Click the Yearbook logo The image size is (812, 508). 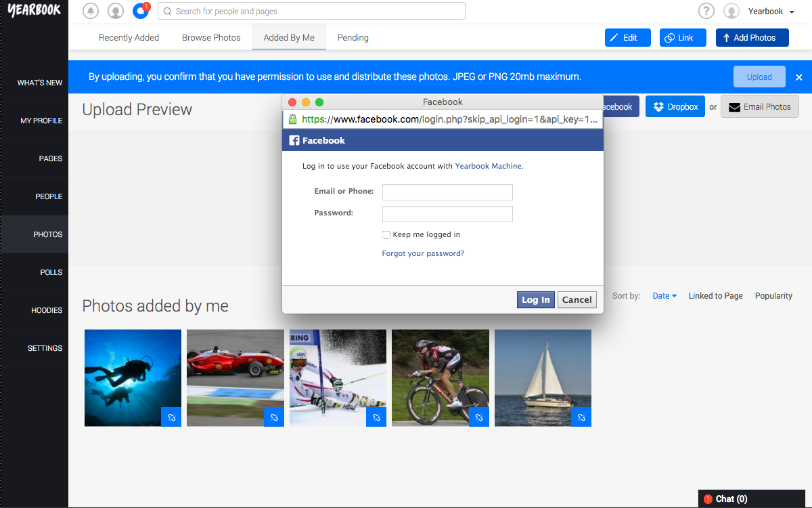(x=34, y=10)
